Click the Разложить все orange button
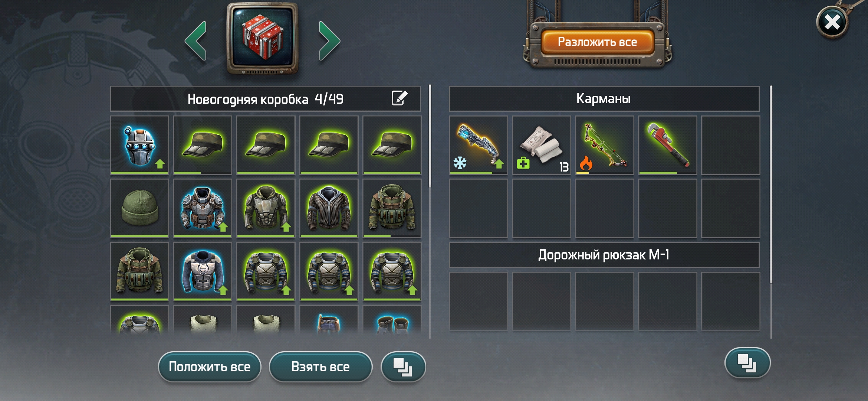This screenshot has width=868, height=401. [x=597, y=42]
